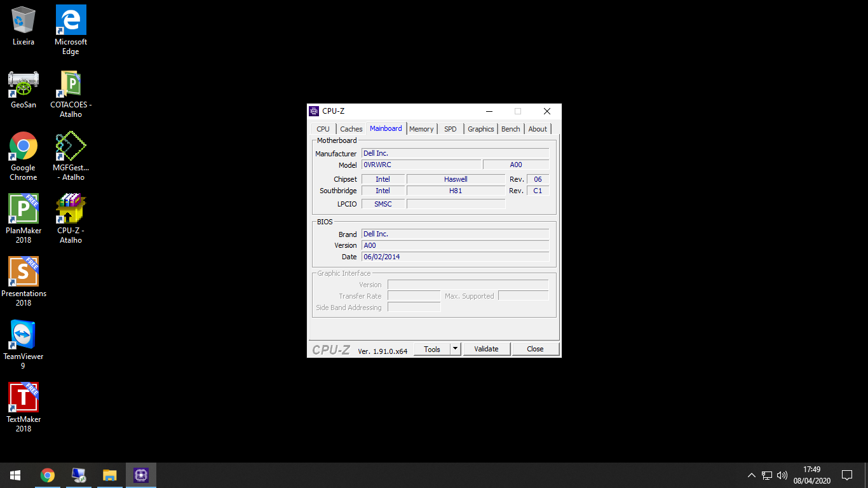The image size is (868, 488).
Task: Click the model revision A00 field
Action: coord(516,165)
